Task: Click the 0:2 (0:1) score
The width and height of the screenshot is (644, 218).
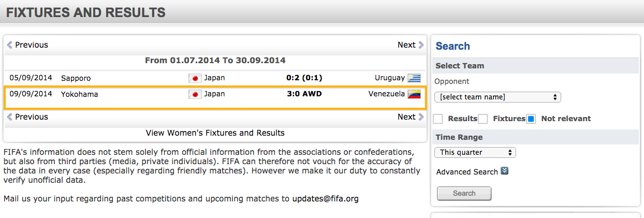Action: coord(304,78)
